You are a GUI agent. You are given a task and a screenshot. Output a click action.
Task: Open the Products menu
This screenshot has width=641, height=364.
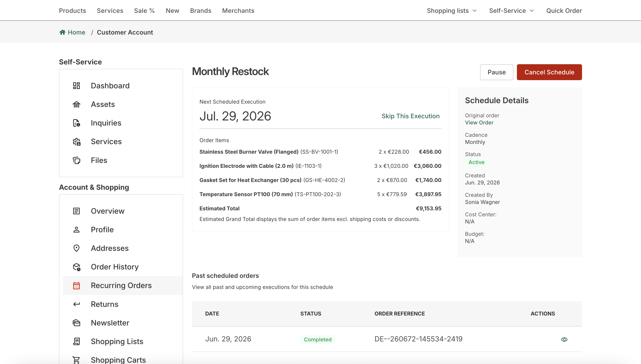[x=72, y=11]
